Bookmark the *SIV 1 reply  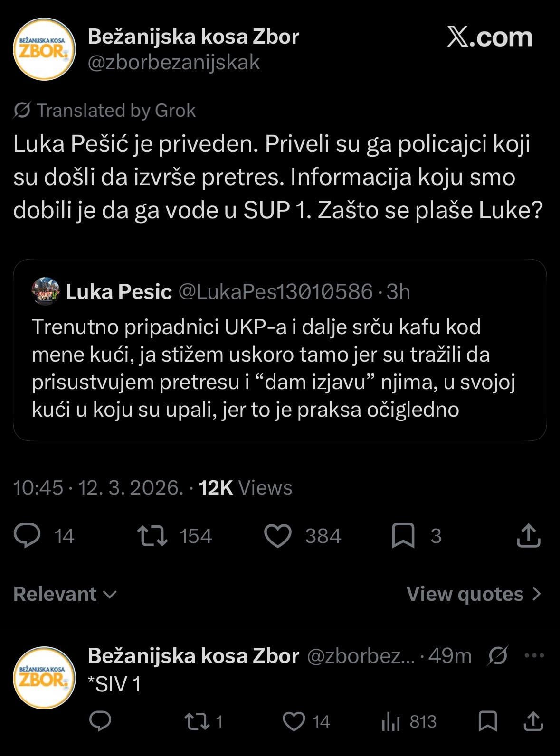(488, 721)
